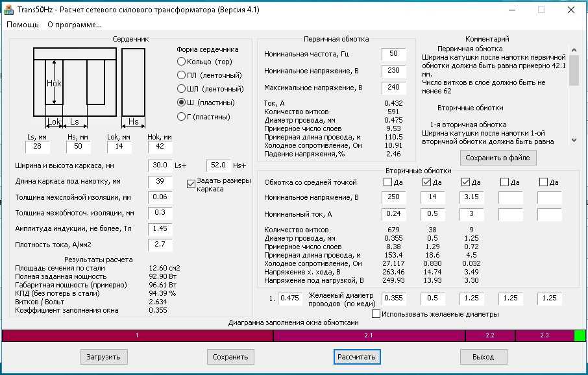The height and width of the screenshot is (375, 588).
Task: Click the КПД value 94.39 %
Action: point(162,294)
